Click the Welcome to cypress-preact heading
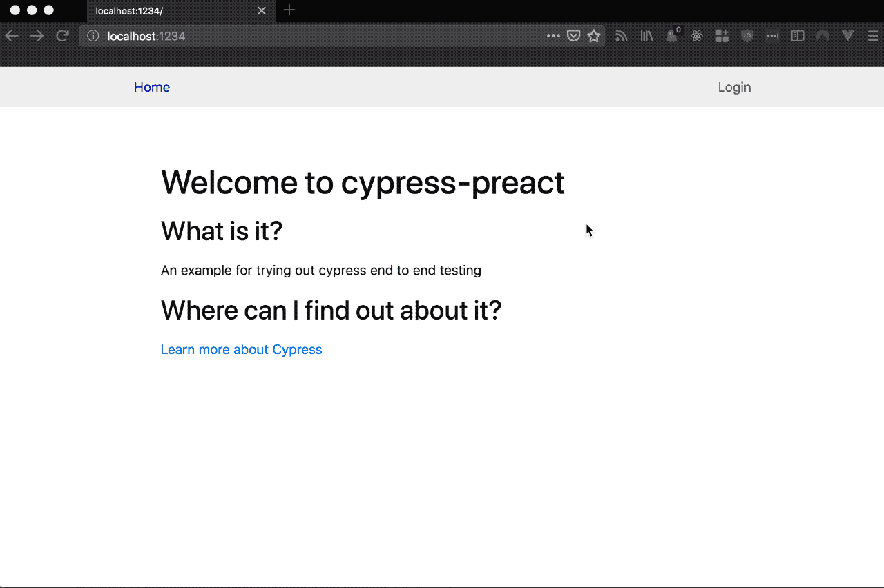The width and height of the screenshot is (884, 588). pos(363,182)
